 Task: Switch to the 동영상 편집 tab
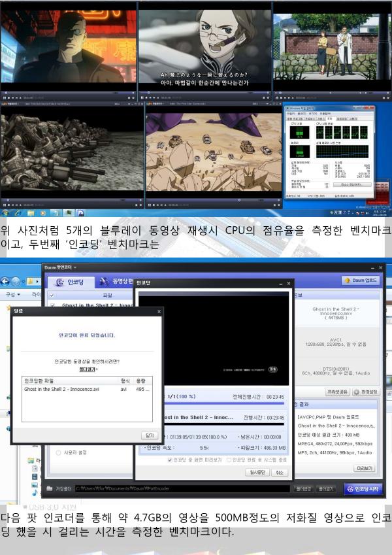tap(116, 281)
